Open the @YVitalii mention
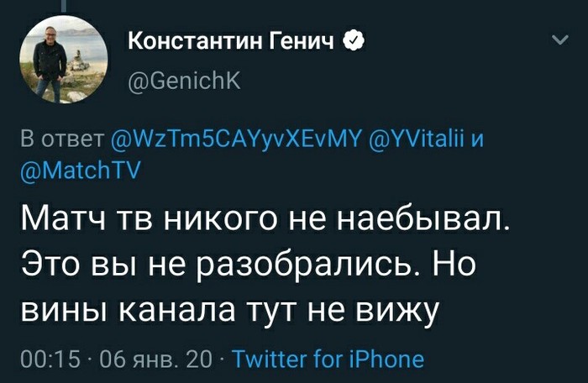The width and height of the screenshot is (588, 383). [417, 139]
